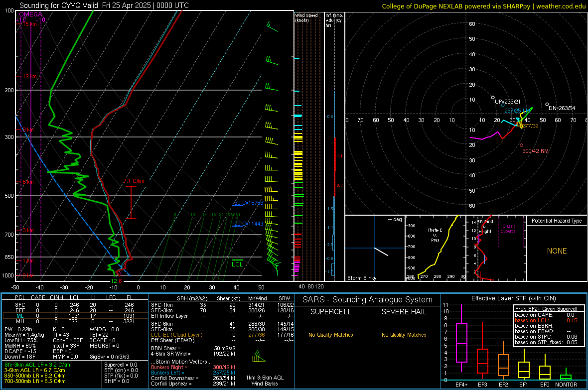
Task: Click the SUPERCELL column header
Action: (331, 312)
